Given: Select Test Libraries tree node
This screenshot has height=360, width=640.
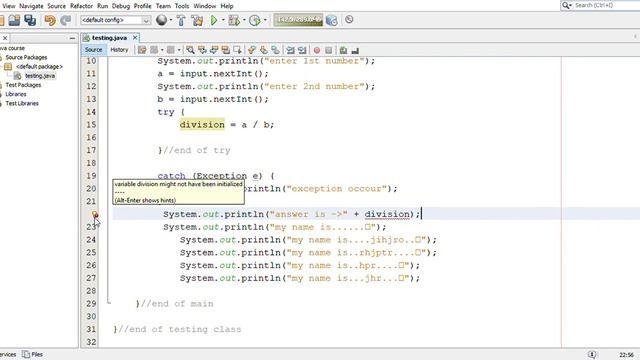Looking at the screenshot, I should 22,103.
